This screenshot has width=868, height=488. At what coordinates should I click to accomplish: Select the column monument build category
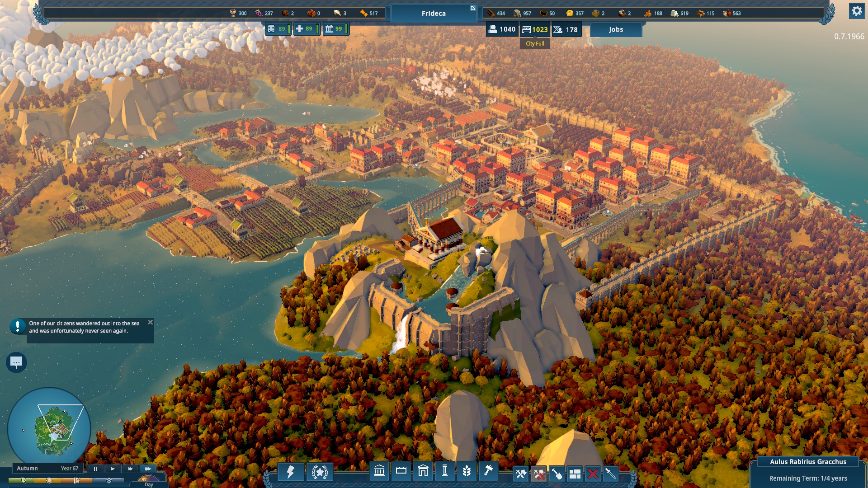click(445, 471)
